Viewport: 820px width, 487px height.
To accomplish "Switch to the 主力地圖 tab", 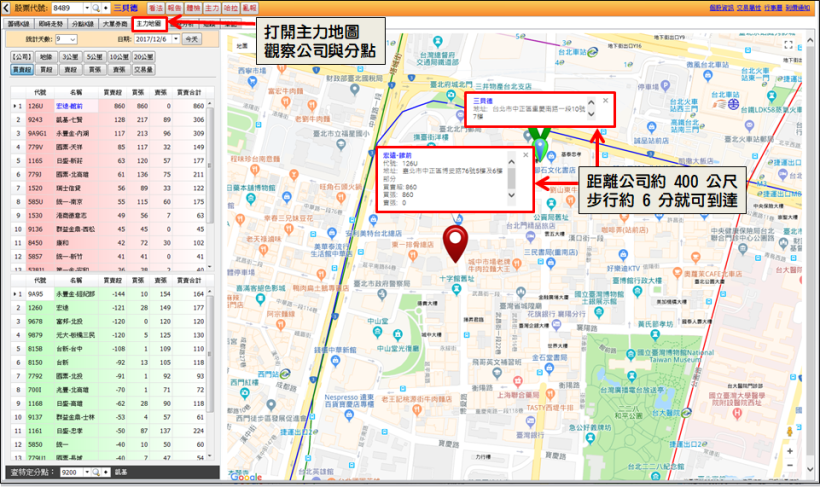I will (149, 24).
